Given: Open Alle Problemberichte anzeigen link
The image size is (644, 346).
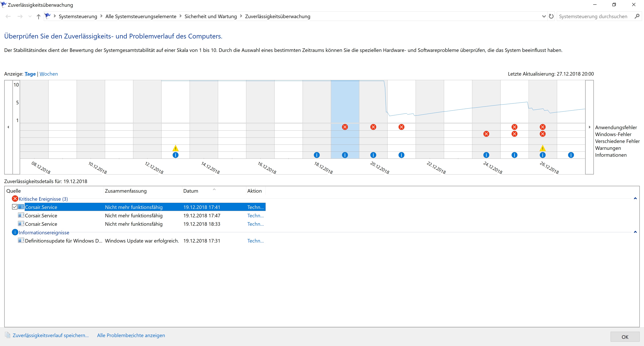Looking at the screenshot, I should click(131, 335).
